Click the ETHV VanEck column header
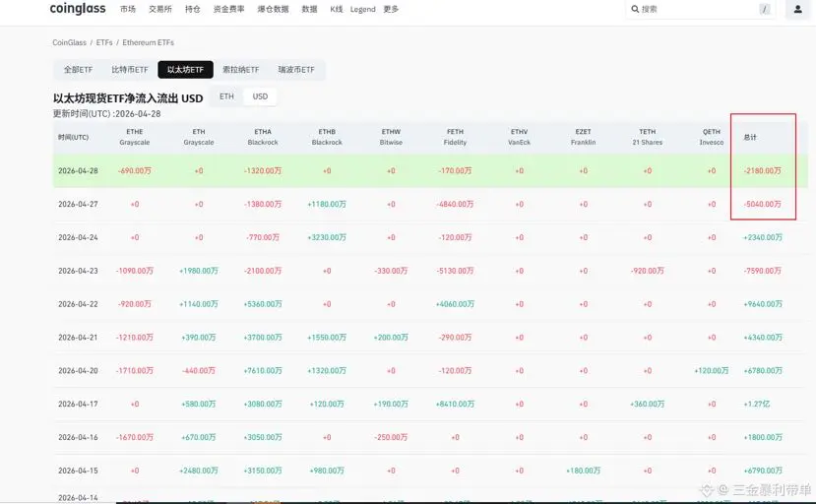 pyautogui.click(x=520, y=137)
